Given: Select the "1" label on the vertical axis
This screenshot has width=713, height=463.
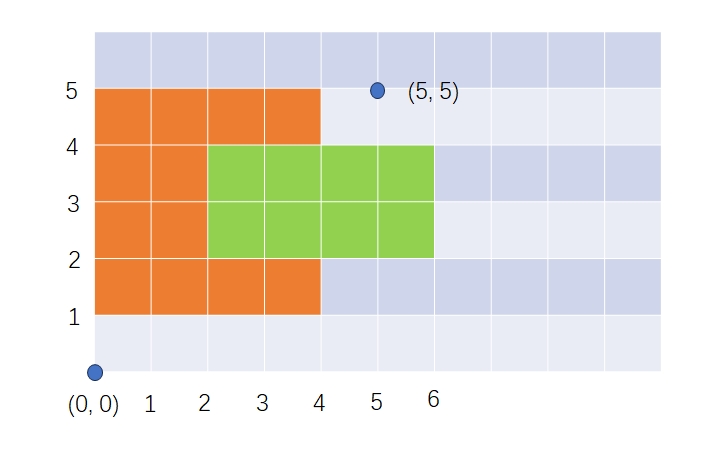Looking at the screenshot, I should [x=73, y=318].
